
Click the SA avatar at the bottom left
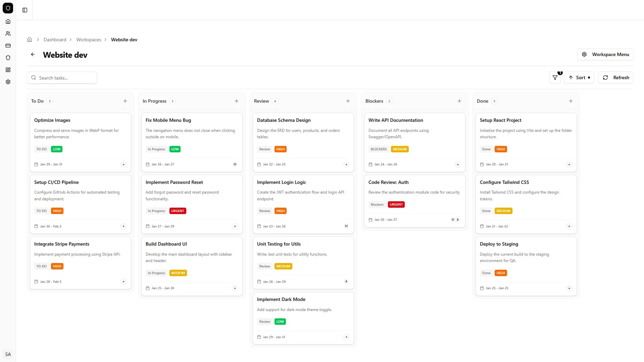click(x=8, y=354)
